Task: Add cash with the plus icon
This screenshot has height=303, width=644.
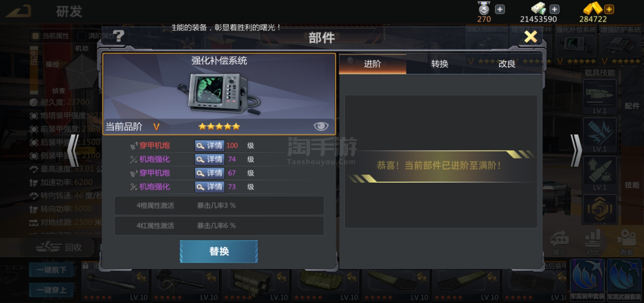Action: point(554,9)
